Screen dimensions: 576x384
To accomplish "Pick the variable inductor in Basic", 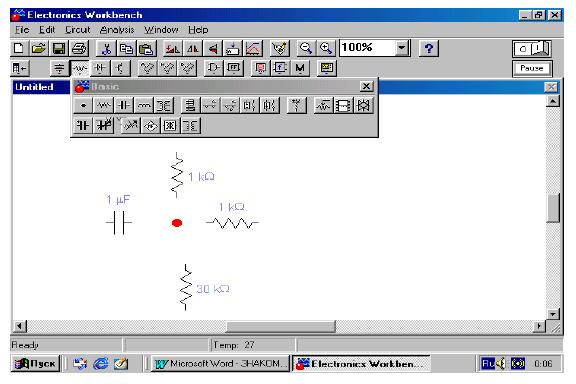I will [x=130, y=126].
